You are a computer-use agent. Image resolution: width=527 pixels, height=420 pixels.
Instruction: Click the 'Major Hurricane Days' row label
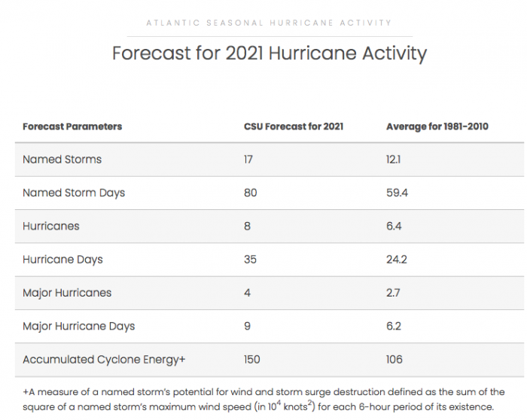79,326
